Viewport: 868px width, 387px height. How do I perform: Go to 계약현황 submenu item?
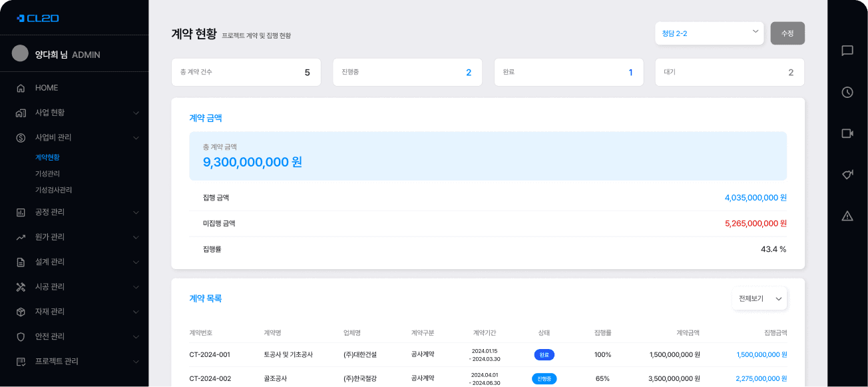tap(47, 158)
